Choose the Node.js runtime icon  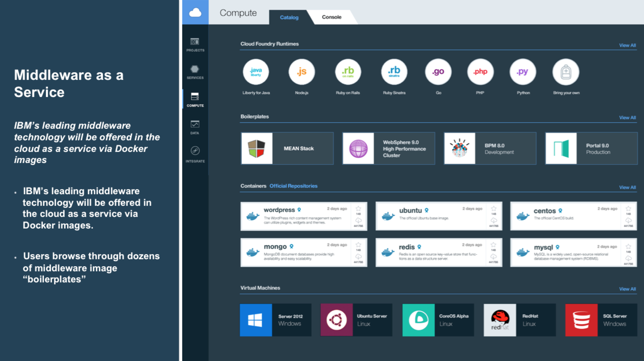[x=301, y=72]
